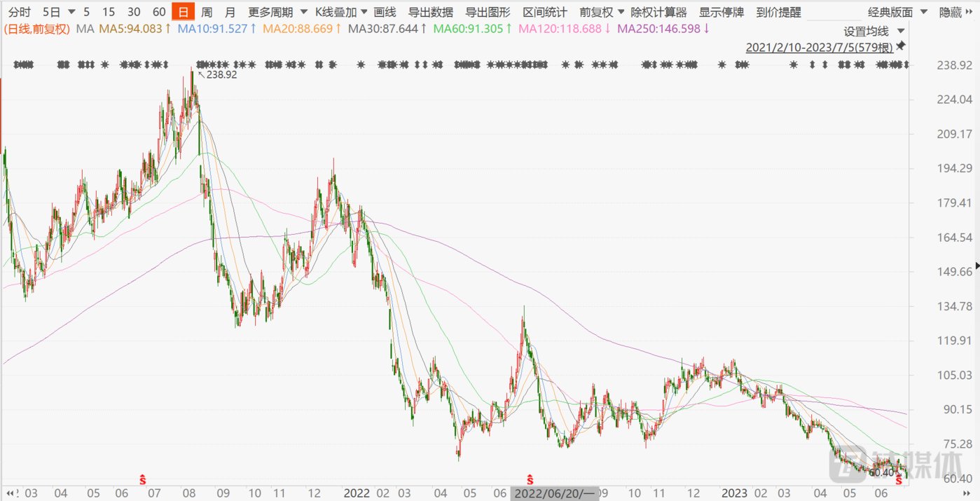Screen dimensions: 980x501
Task: Switch to the 周 weekly period
Action: click(206, 12)
